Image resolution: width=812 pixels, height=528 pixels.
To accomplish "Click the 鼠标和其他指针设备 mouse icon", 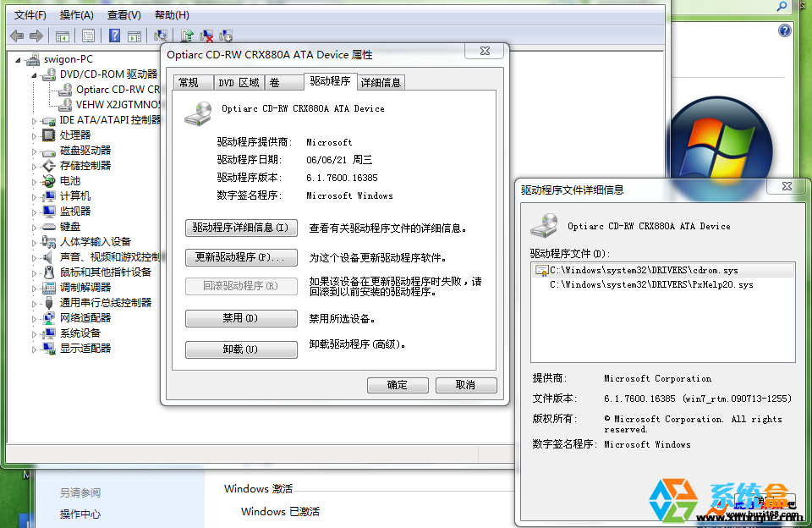I will (x=49, y=272).
